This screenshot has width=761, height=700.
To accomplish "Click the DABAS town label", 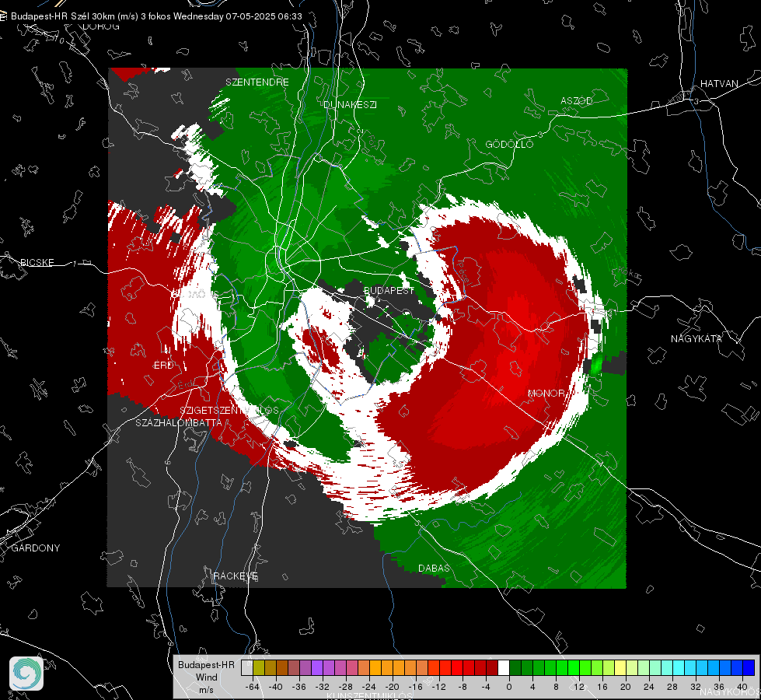I will click(434, 568).
